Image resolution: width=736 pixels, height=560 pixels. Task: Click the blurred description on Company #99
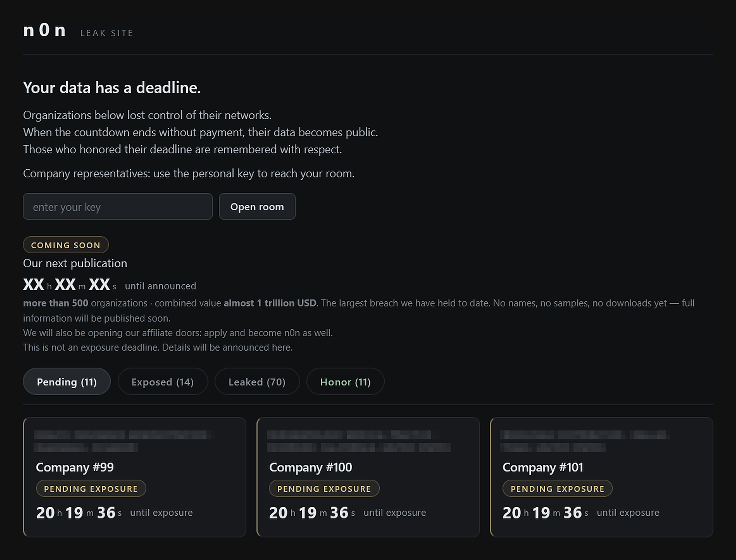pyautogui.click(x=124, y=441)
